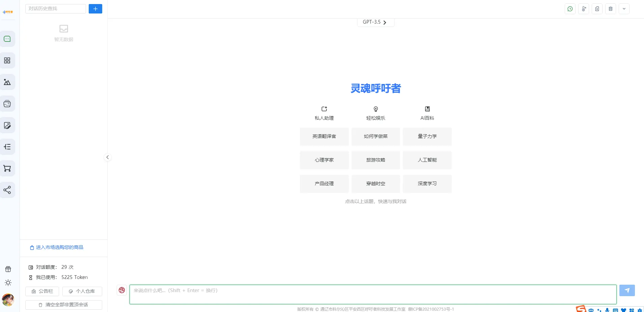Click the share icon in the sidebar
Viewport: 644px width, 312px height.
pyautogui.click(x=7, y=190)
